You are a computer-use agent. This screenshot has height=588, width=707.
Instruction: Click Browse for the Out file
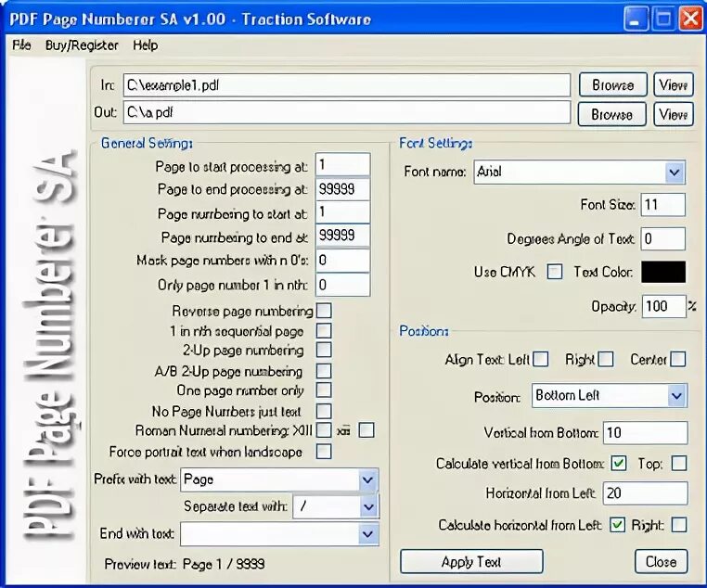click(x=611, y=114)
